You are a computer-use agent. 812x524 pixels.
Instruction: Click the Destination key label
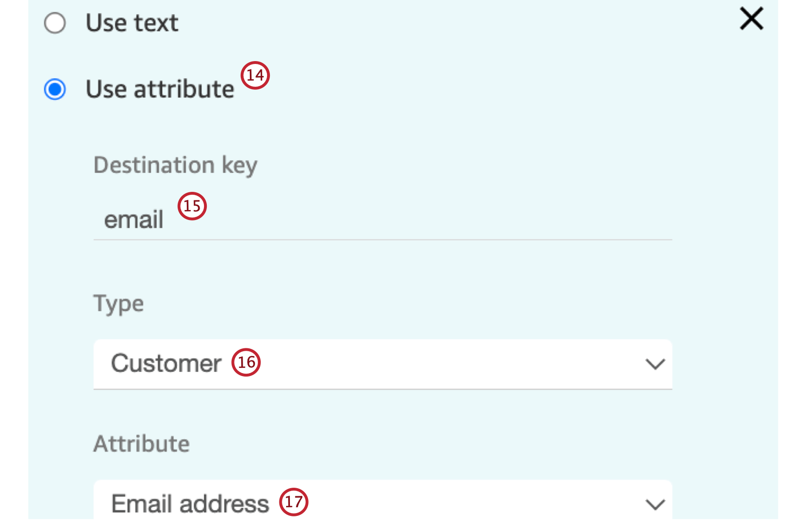click(175, 165)
